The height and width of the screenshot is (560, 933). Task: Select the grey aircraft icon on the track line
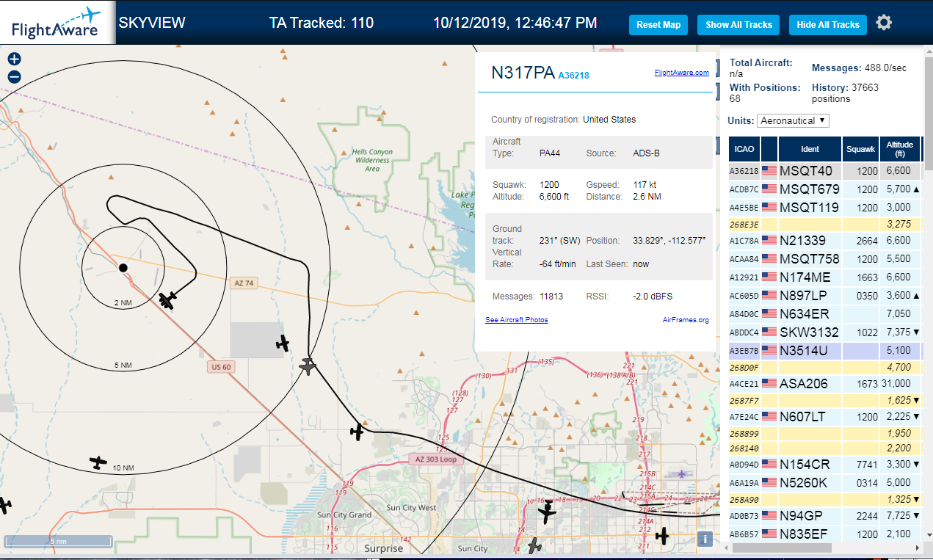point(308,366)
